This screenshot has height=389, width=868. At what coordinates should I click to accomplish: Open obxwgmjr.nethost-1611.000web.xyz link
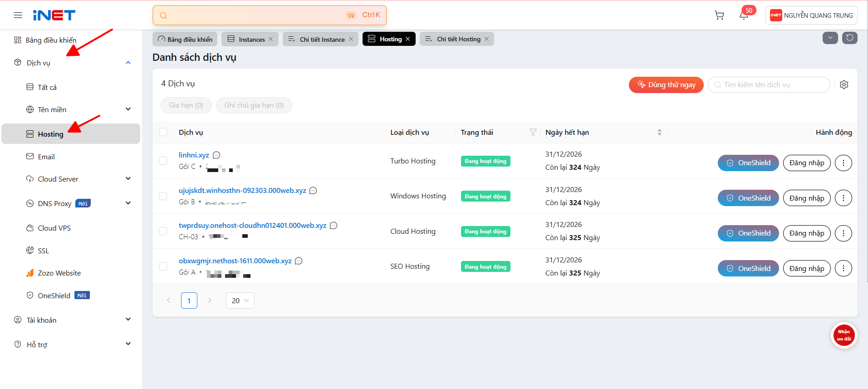click(x=235, y=261)
